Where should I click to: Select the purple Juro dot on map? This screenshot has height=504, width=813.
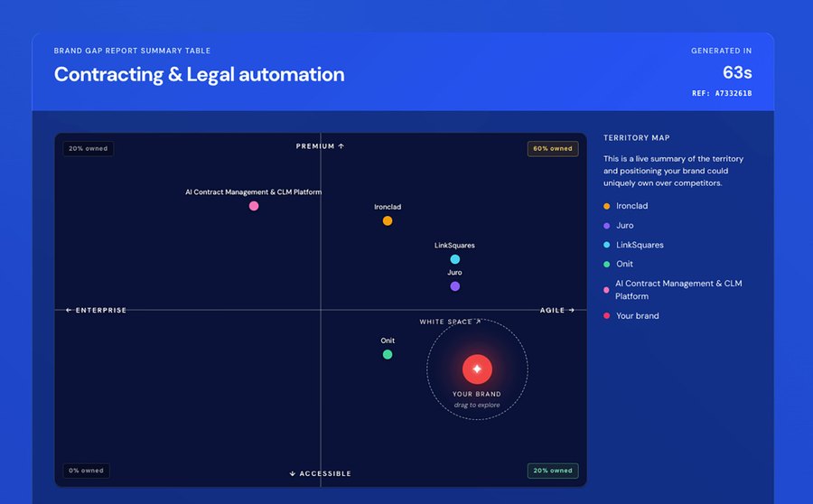(x=454, y=286)
